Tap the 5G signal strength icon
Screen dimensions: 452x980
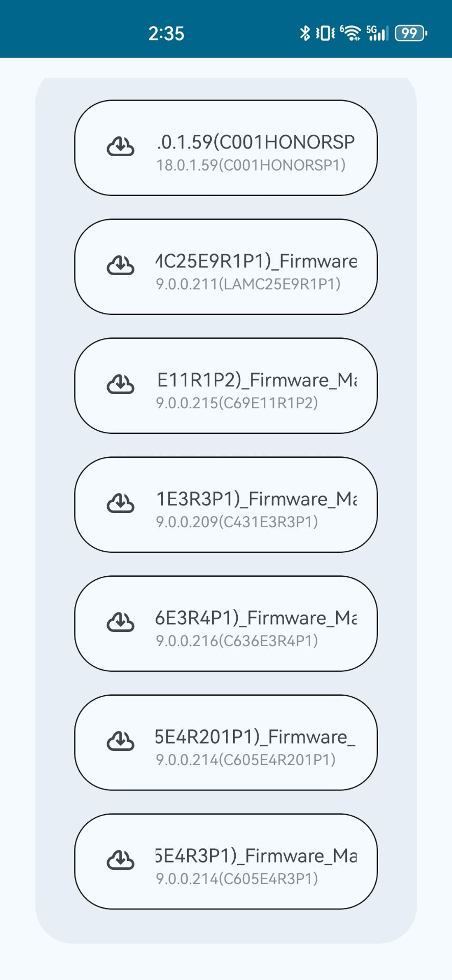(x=377, y=33)
